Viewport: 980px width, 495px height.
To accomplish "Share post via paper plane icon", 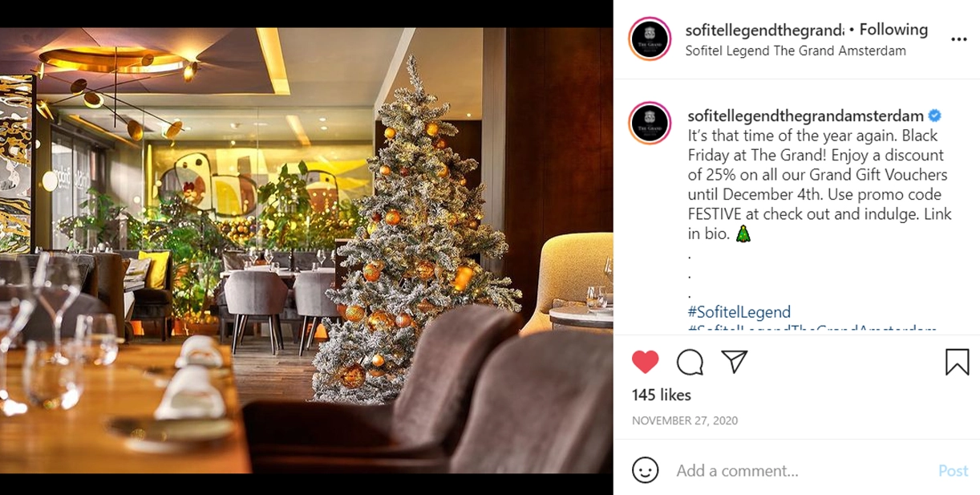I will [735, 362].
